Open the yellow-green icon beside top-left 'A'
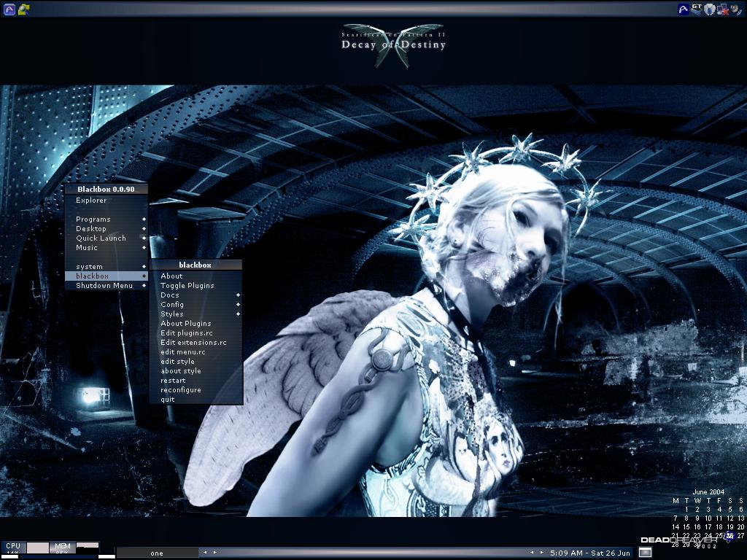This screenshot has height=560, width=747. point(24,9)
